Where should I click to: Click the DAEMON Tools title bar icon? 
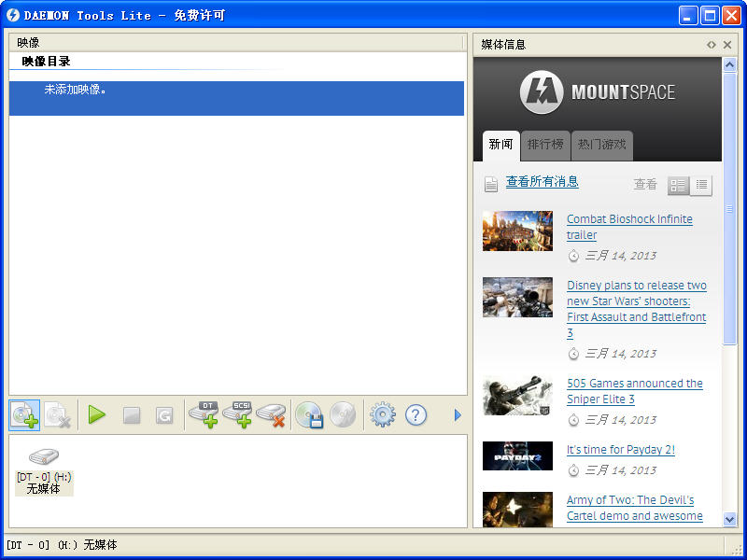(13, 15)
